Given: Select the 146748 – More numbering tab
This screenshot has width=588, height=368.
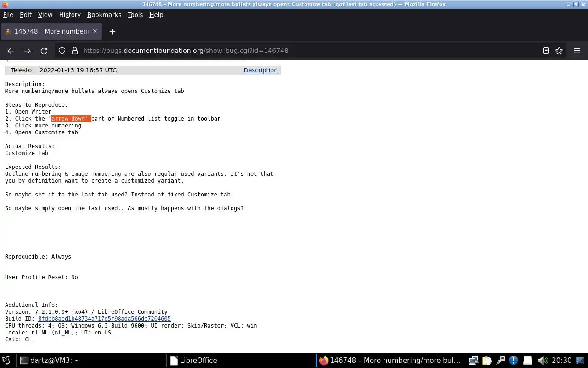Looking at the screenshot, I should [51, 31].
